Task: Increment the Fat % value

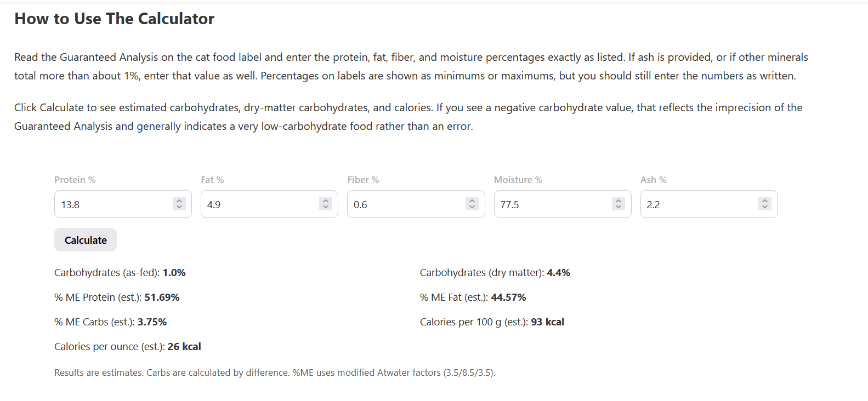Action: tap(326, 201)
